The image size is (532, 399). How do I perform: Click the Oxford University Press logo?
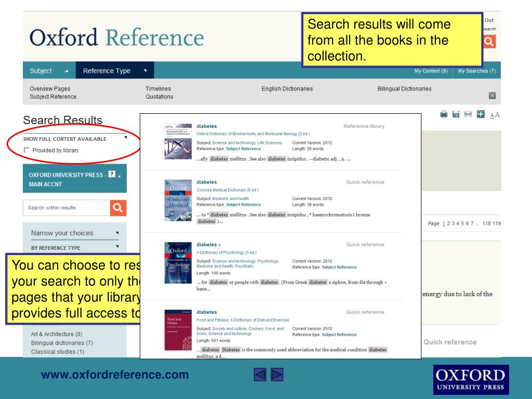coord(471,380)
